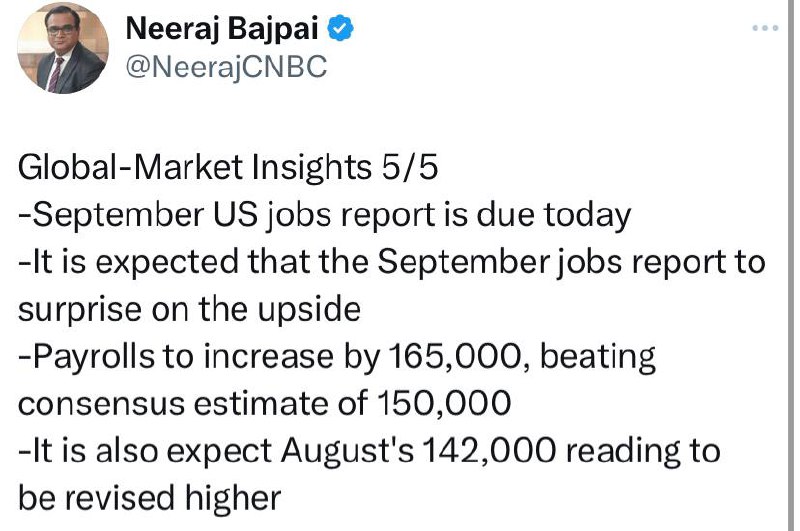Viewport: 800px width, 531px height.
Task: Click the text 'be revised higher'
Action: pyautogui.click(x=149, y=498)
